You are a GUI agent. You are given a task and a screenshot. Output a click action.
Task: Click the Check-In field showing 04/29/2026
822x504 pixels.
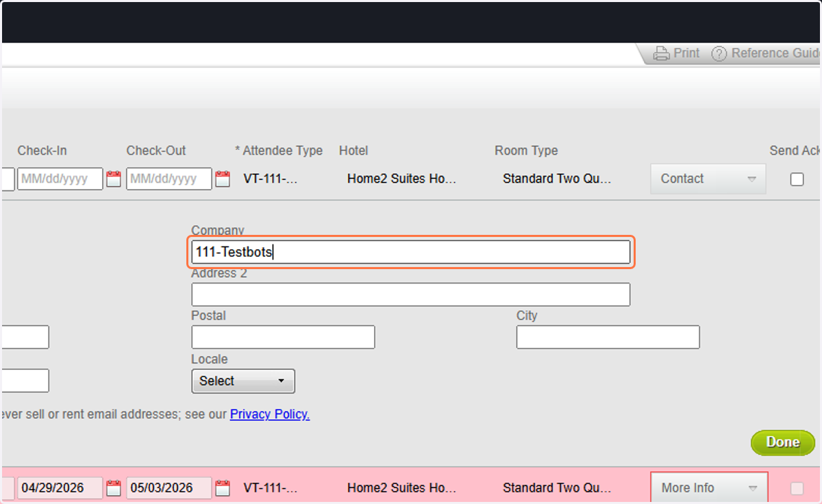click(x=60, y=488)
